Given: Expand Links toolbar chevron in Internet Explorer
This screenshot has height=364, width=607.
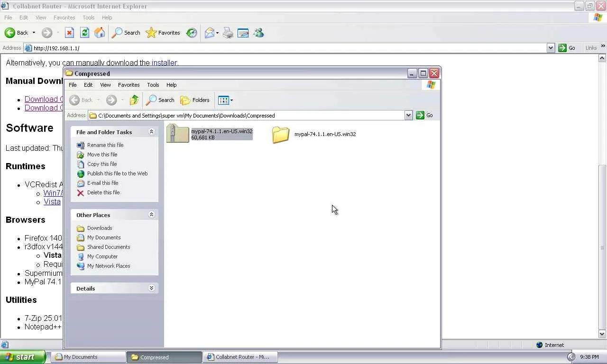Looking at the screenshot, I should point(603,46).
